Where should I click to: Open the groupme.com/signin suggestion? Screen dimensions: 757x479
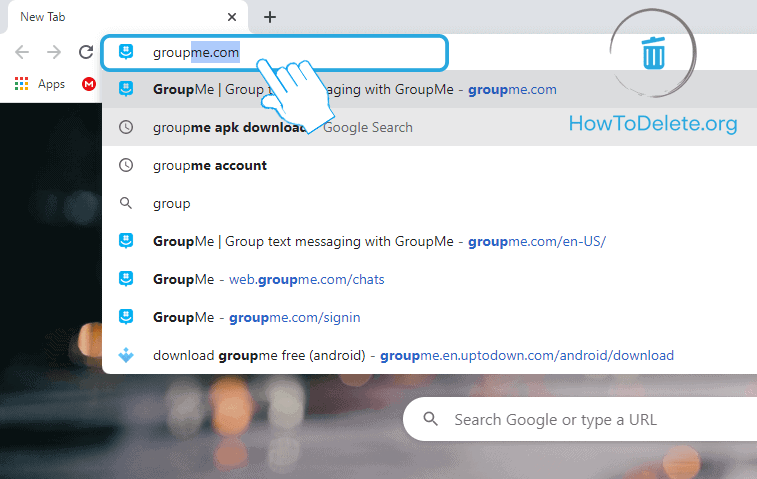[x=430, y=317]
